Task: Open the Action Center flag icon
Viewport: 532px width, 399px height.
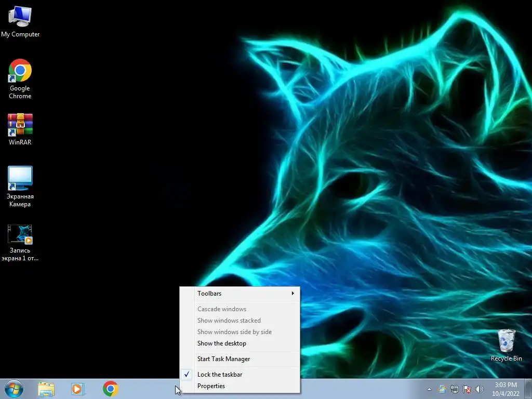Action: click(467, 389)
